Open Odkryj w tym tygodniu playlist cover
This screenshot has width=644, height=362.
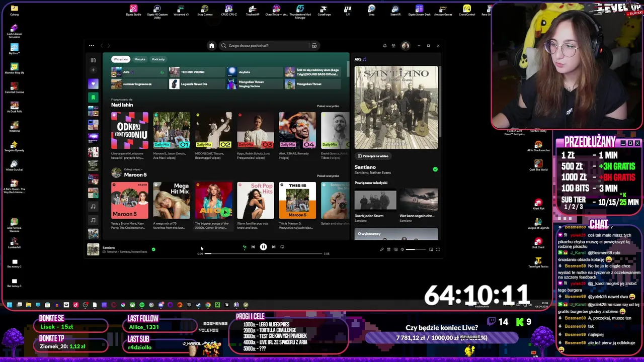[130, 130]
